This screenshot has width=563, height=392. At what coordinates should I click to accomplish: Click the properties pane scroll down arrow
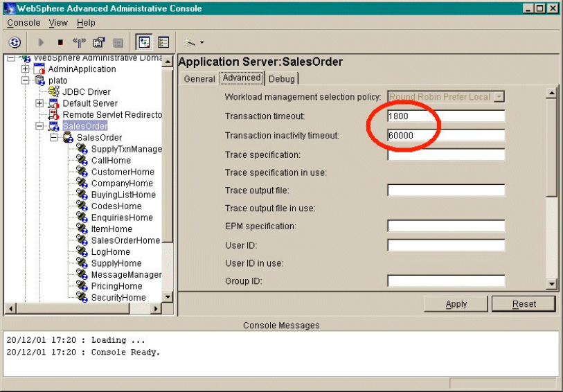[x=551, y=284]
